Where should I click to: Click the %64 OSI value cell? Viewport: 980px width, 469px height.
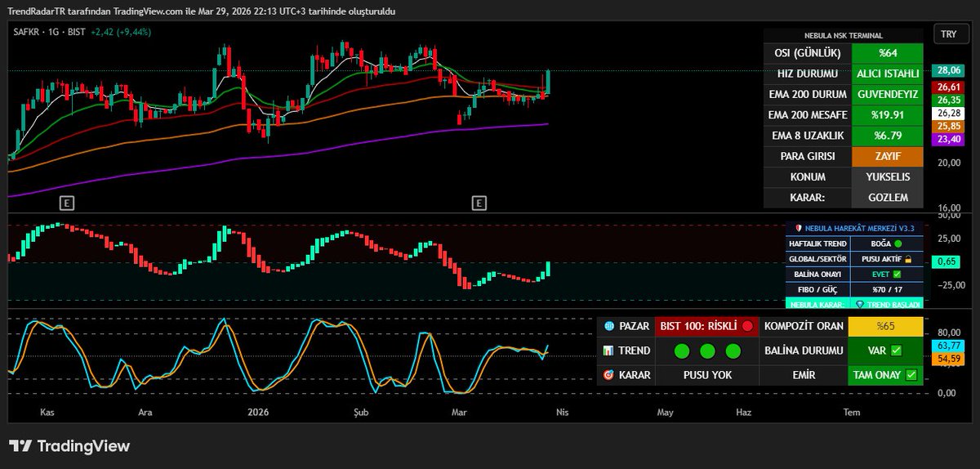888,52
